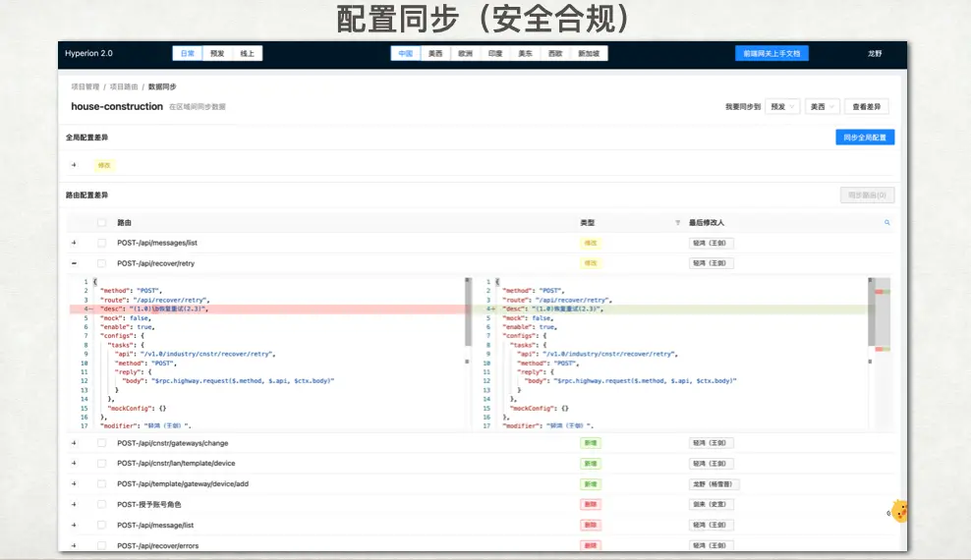The width and height of the screenshot is (971, 560).
Task: Check the POST-/api/recover/retry row checkbox
Action: 101,263
